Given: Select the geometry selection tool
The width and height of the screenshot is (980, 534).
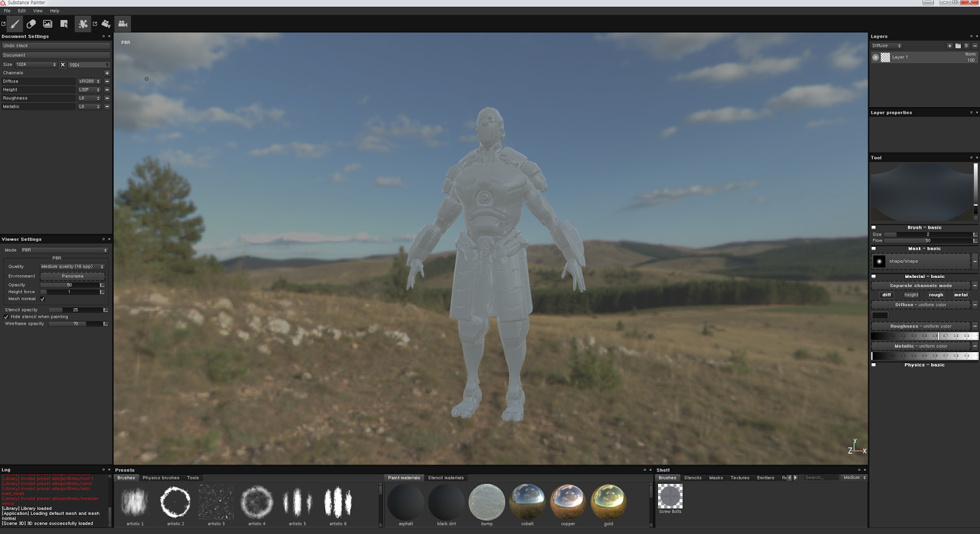Looking at the screenshot, I should tap(64, 24).
